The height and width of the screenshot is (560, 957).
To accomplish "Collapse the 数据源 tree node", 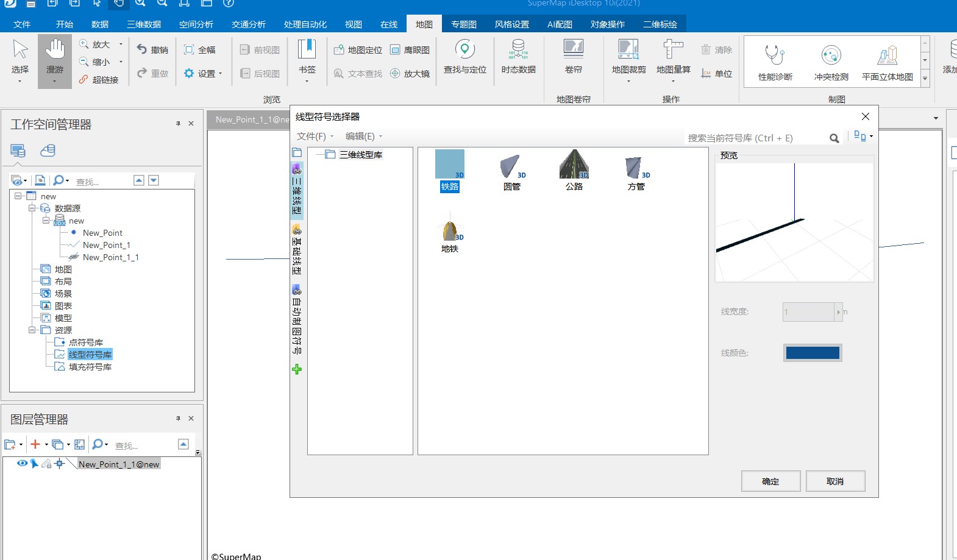I will [x=32, y=208].
